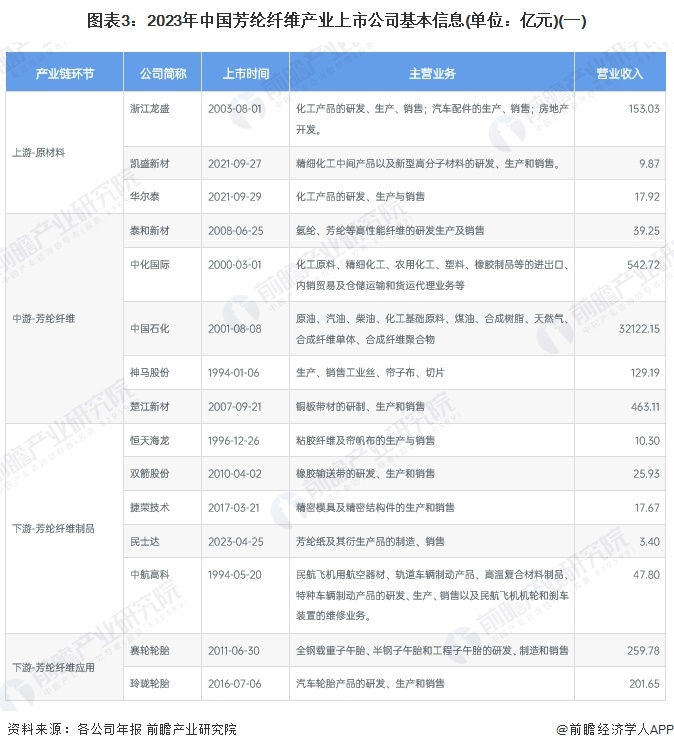
Task: Click revenue value 17.92
Action: [647, 197]
